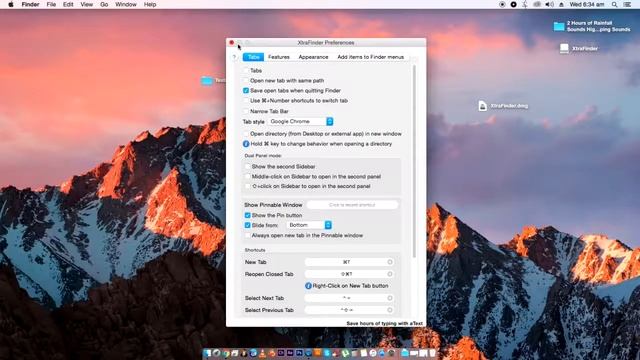Check ⇧+click on Sidebar option
Viewport: 640px width, 360px height.
click(247, 186)
